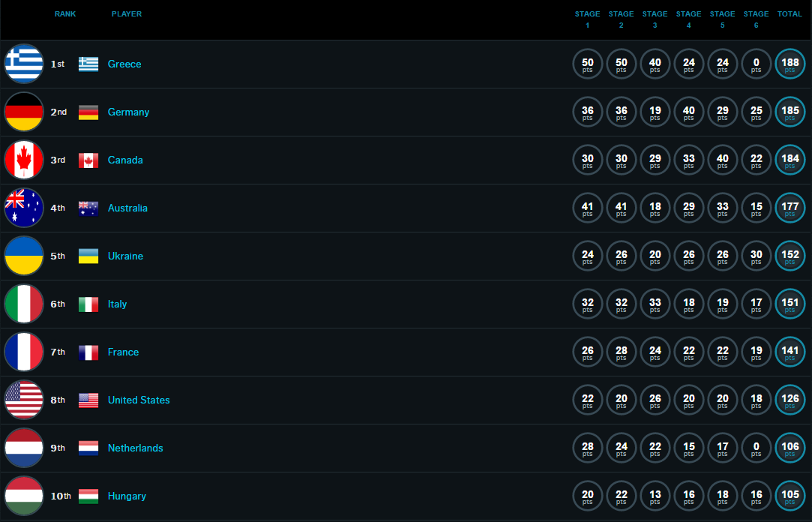Click Italy's large round flag avatar
This screenshot has height=522, width=812.
point(24,304)
